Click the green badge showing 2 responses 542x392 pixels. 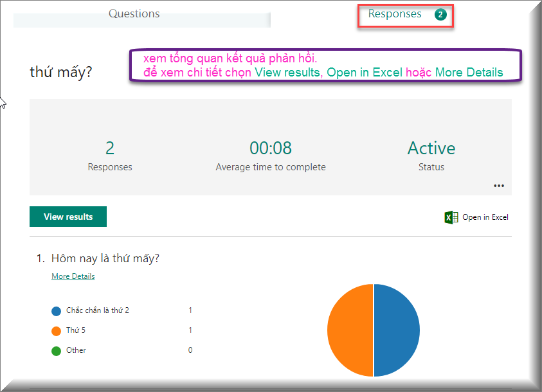440,14
